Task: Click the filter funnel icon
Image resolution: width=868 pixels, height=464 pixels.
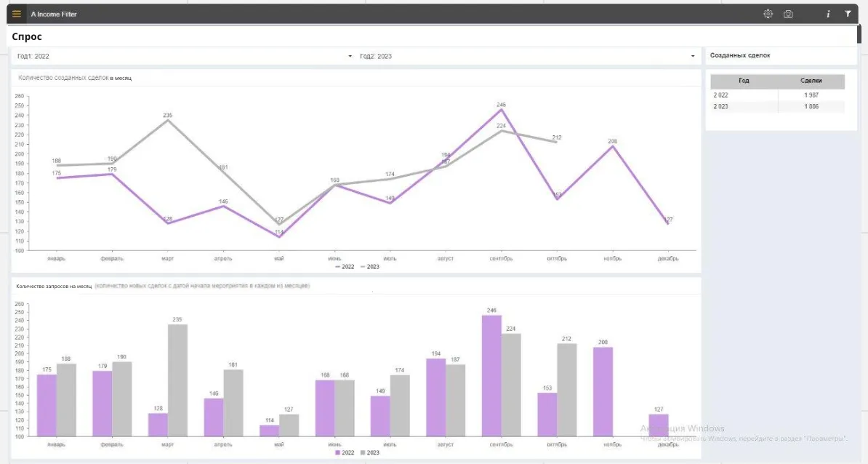Action: (848, 14)
